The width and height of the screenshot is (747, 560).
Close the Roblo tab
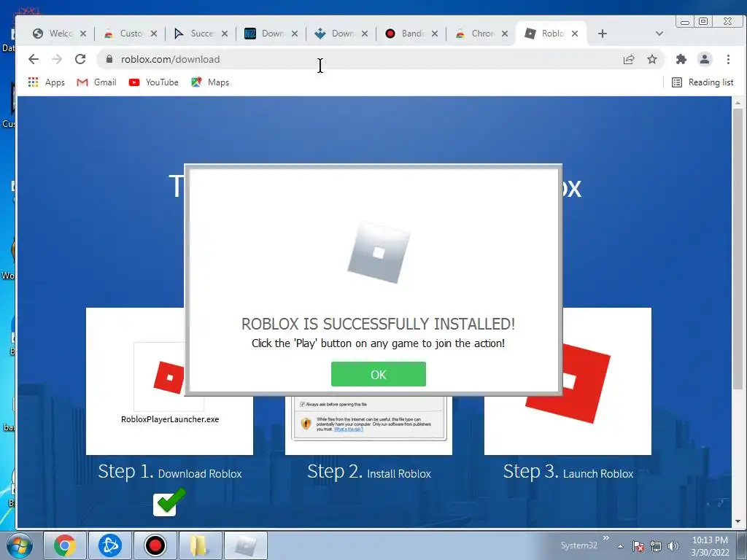(x=575, y=34)
